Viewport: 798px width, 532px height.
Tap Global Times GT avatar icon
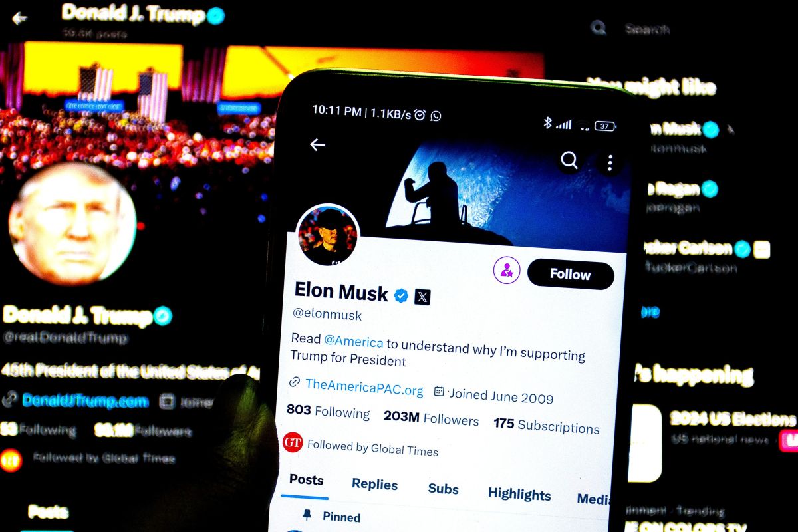293,442
